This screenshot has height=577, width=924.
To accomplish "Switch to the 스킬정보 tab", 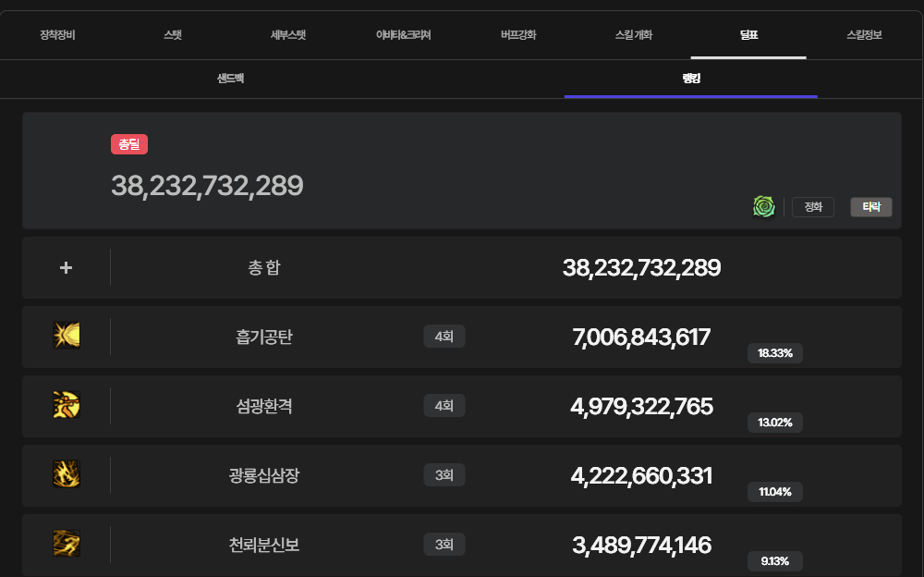I will pos(864,35).
